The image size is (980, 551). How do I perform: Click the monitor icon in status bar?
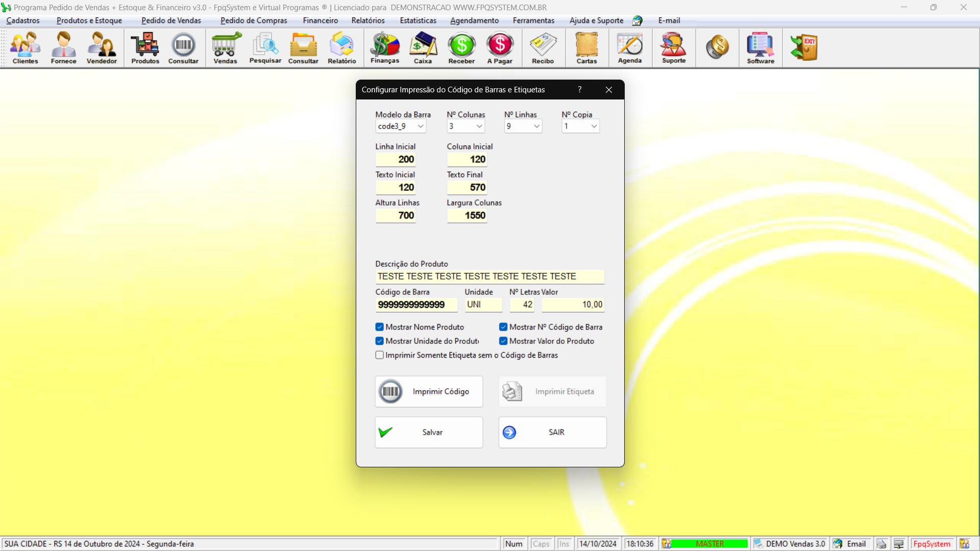[899, 544]
